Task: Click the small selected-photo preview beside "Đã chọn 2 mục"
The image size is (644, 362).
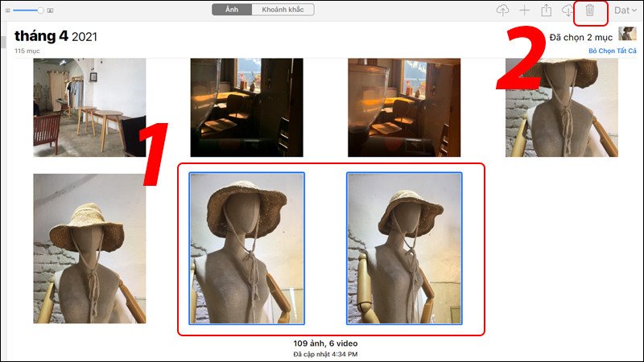Action: click(x=627, y=34)
